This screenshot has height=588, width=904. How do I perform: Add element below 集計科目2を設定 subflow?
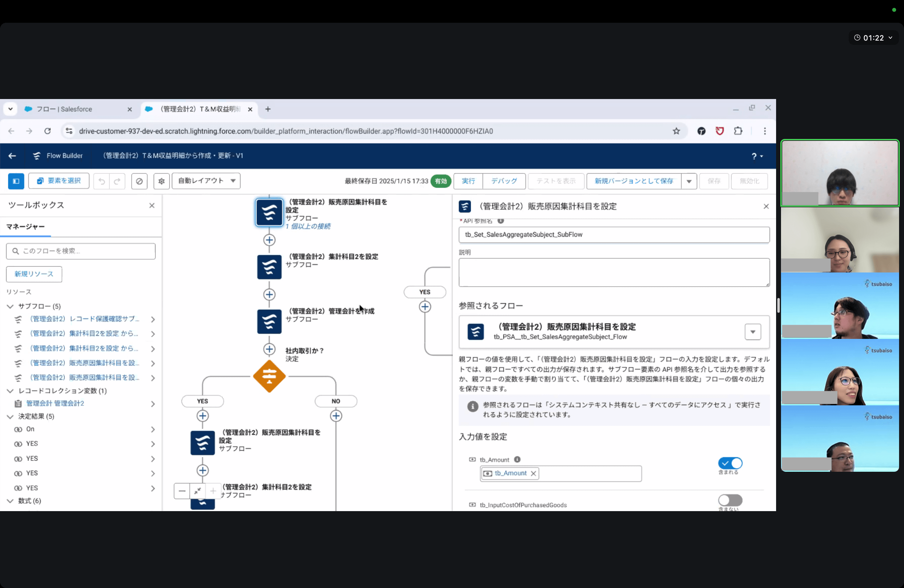click(x=269, y=294)
